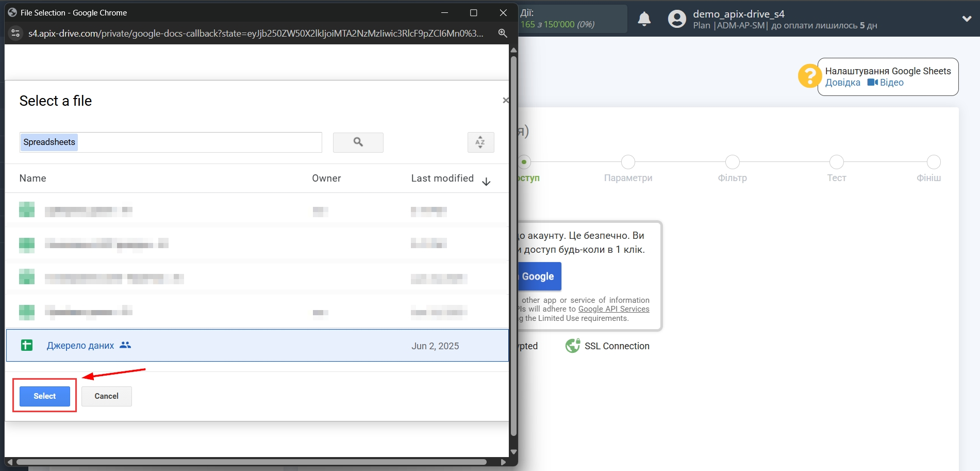Click the blue Google connect button
This screenshot has width=980, height=471.
click(540, 277)
